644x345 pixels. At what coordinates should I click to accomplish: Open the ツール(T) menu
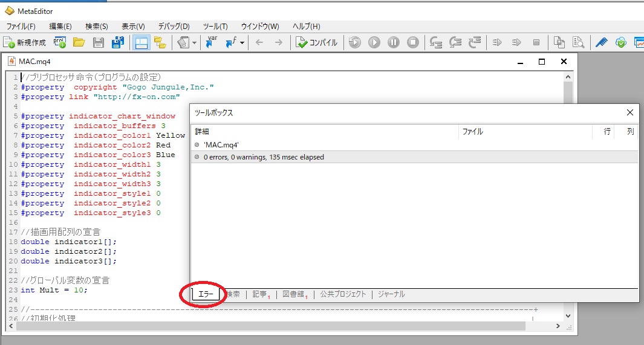tap(215, 27)
